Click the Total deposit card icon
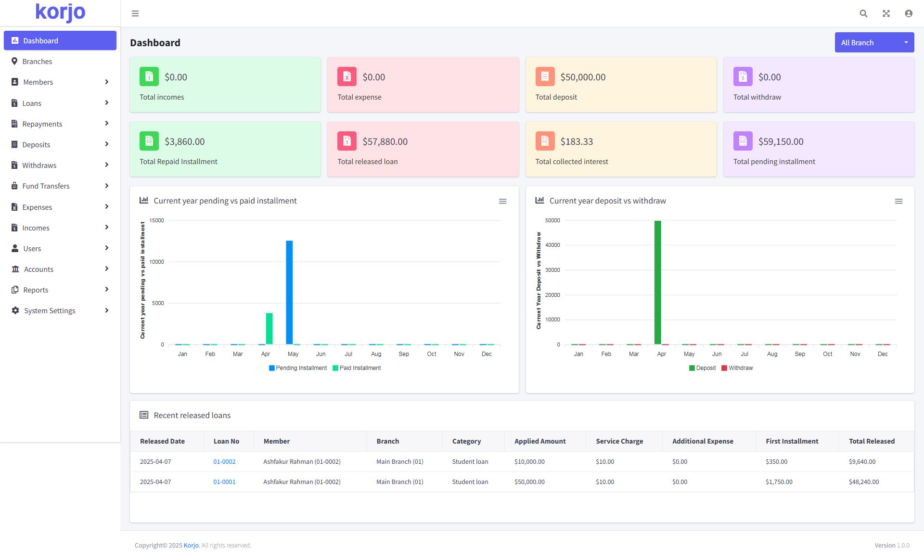 tap(545, 76)
